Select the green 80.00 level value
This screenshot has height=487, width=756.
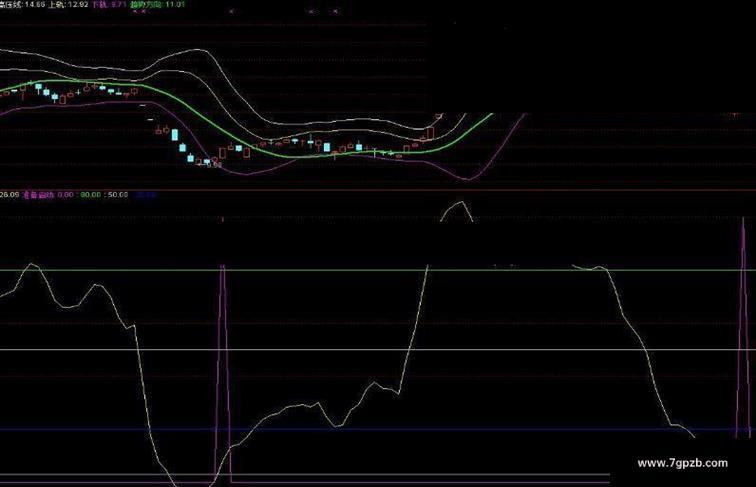click(91, 195)
